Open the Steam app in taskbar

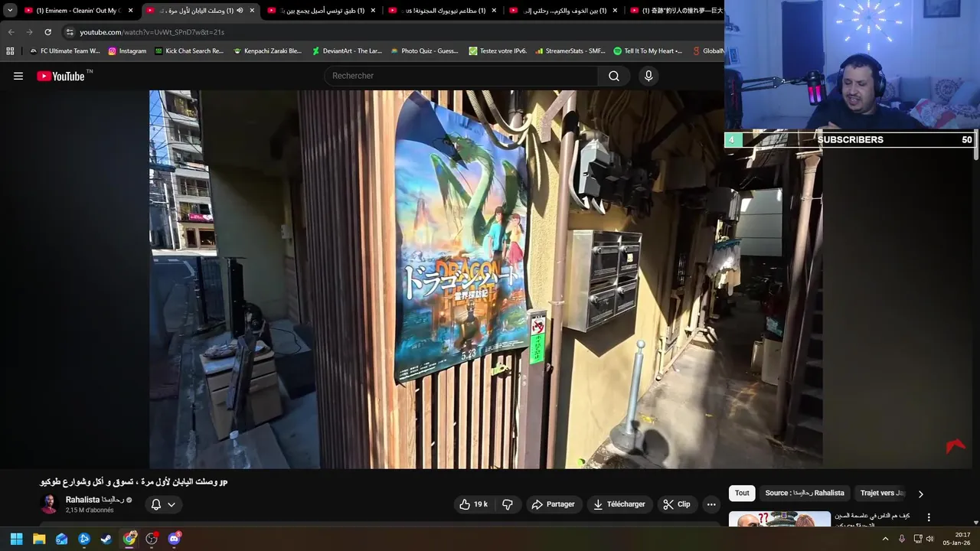106,539
